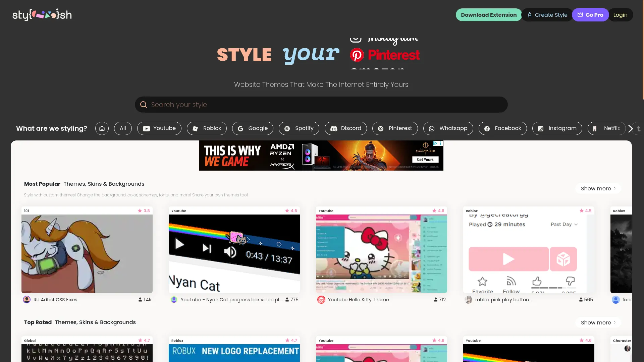Click 3.8 star rating on 101 card
Screen dimensions: 644x362
(x=144, y=210)
